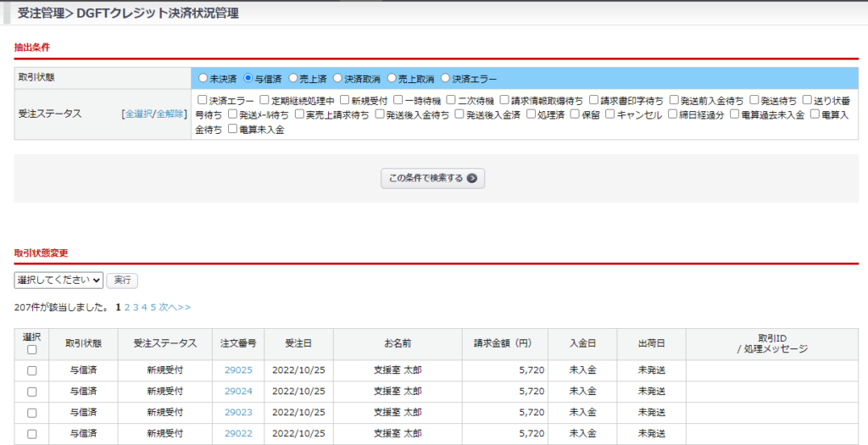
Task: Check the 発送待ち checkbox
Action: [754, 100]
